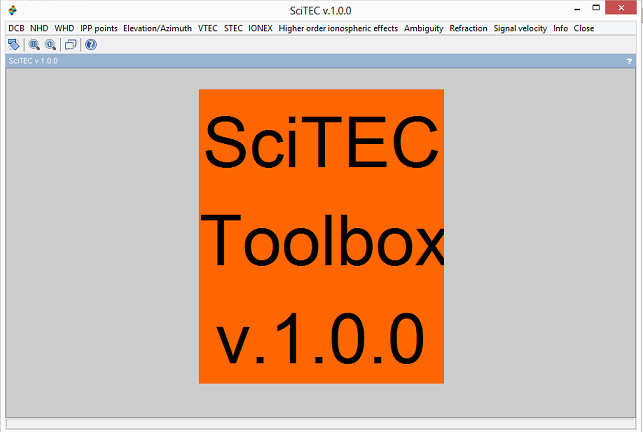Click the SciTEC v.1.0.0 blue panel title
The width and height of the screenshot is (643, 432).
[x=33, y=61]
